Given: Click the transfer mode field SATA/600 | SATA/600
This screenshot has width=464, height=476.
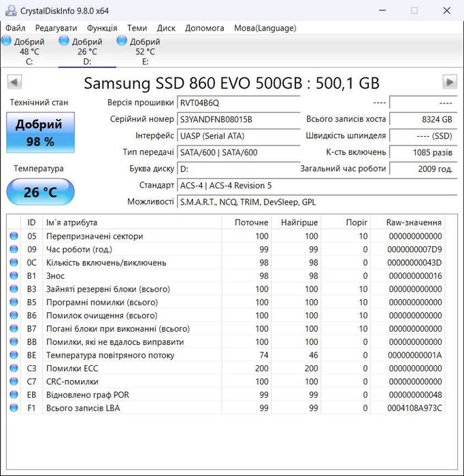Looking at the screenshot, I should coord(239,152).
